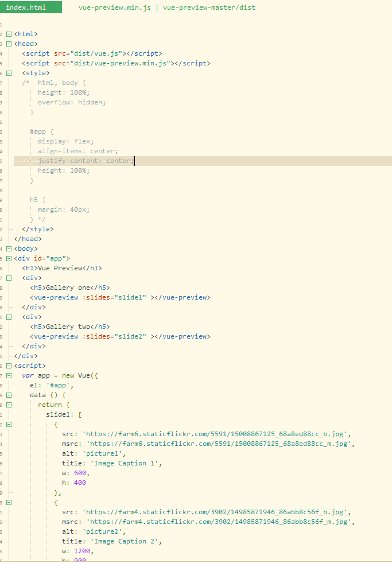Viewport: 392px width, 563px height.
Task: Fold the slide object containing picture2
Action: (9, 502)
